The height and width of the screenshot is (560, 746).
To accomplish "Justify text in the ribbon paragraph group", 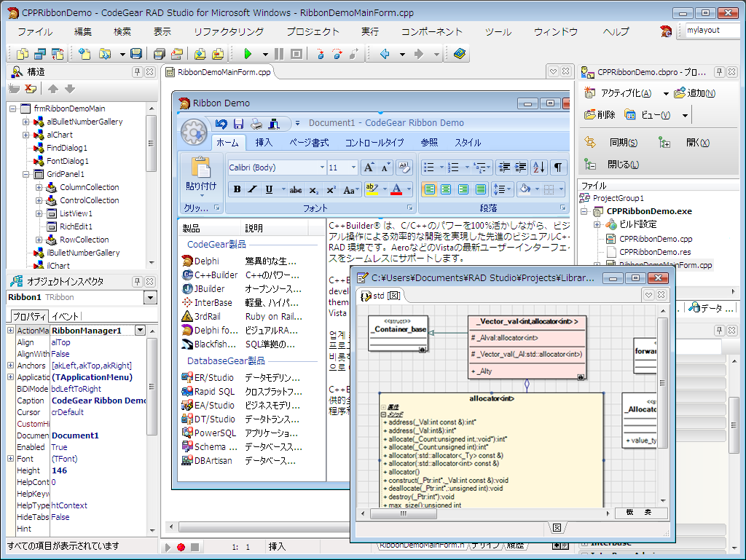I will point(481,189).
